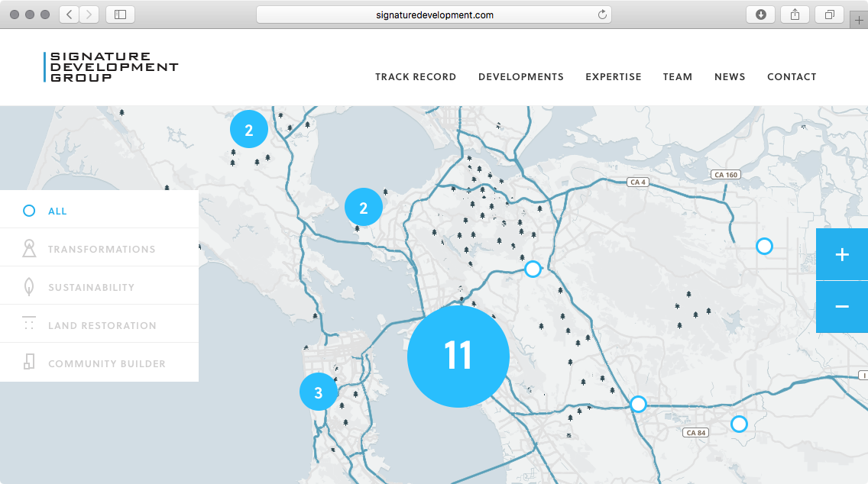Click the marker left of CA 84 label
The image size is (868, 484).
638,405
